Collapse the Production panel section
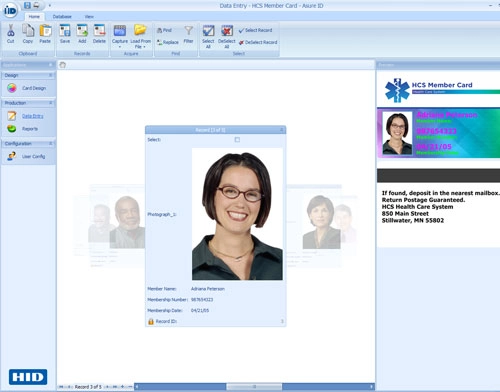 pyautogui.click(x=51, y=103)
